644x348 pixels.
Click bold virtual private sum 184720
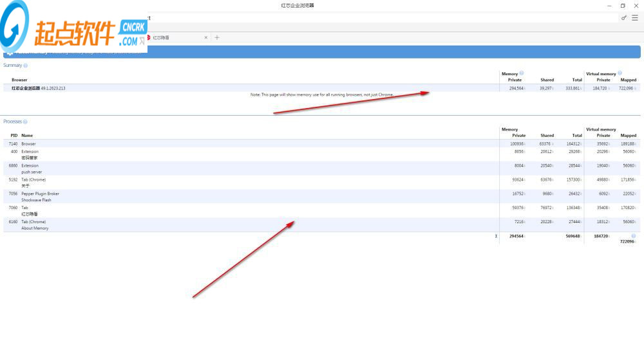click(601, 236)
